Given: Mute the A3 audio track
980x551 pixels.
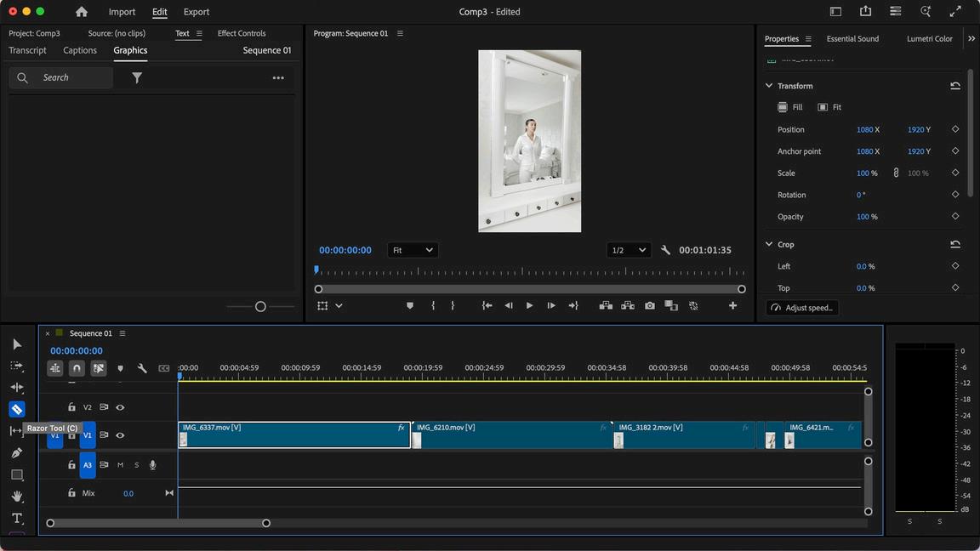Looking at the screenshot, I should 120,465.
